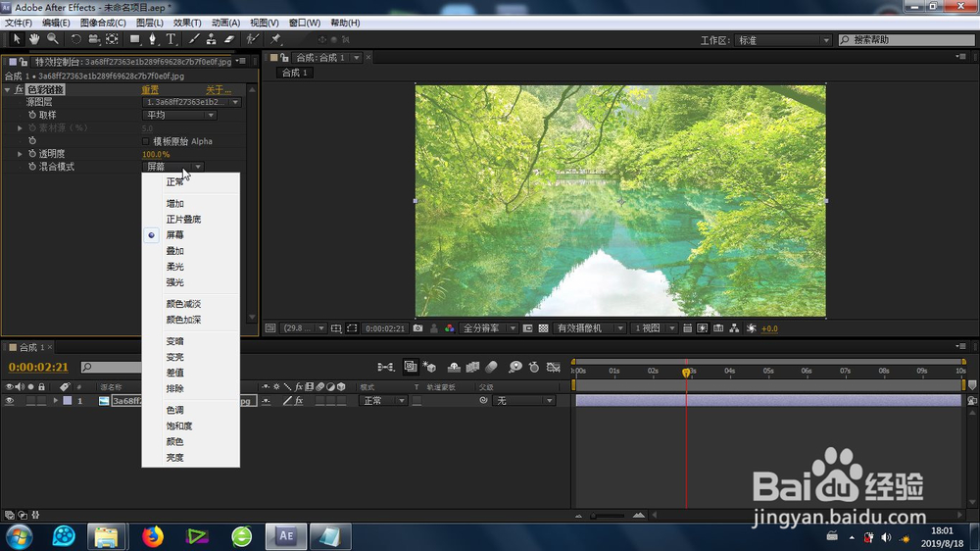The height and width of the screenshot is (551, 980).
Task: Select the Pan Behind anchor tool
Action: [x=112, y=39]
